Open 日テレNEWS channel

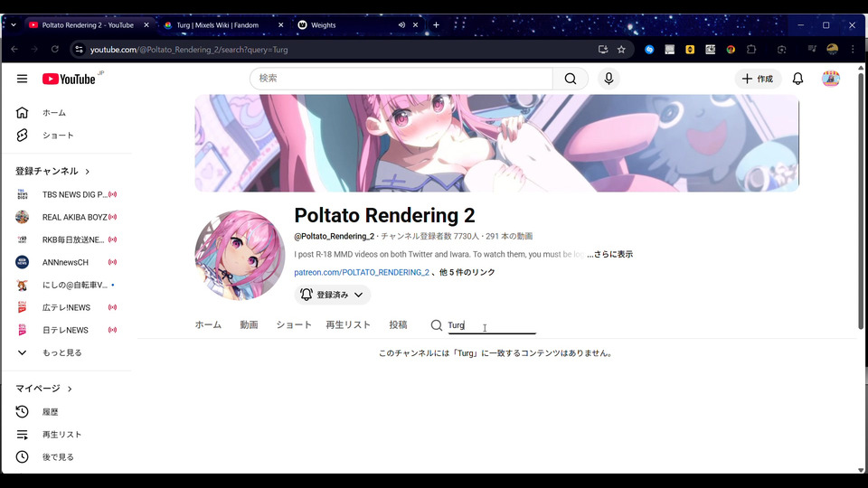click(66, 330)
